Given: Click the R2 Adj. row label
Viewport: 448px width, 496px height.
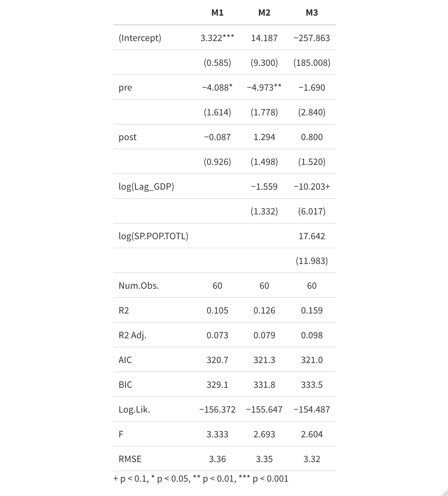Looking at the screenshot, I should point(133,335).
